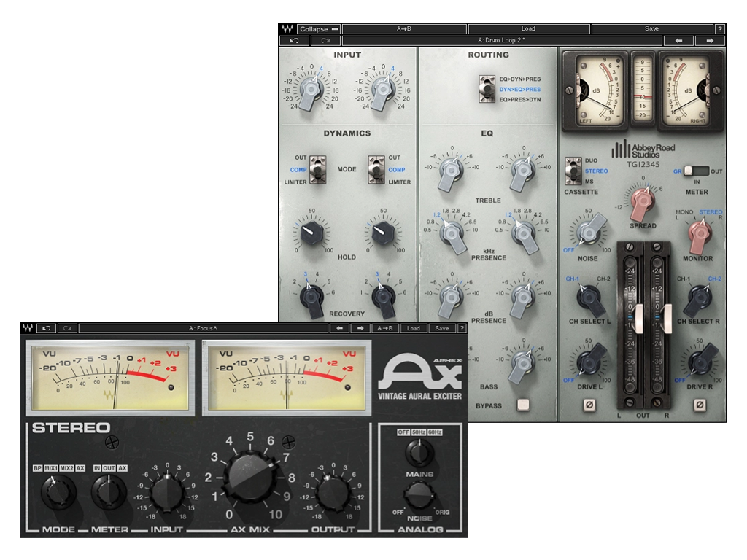
Task: Click redo arrow in TG12345 plugin toolbar
Action: click(x=325, y=41)
